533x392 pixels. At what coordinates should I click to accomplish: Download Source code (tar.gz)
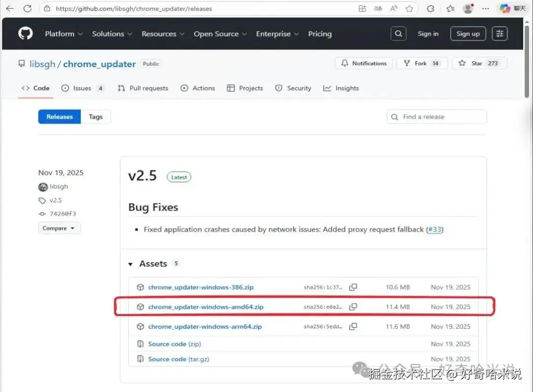click(179, 359)
